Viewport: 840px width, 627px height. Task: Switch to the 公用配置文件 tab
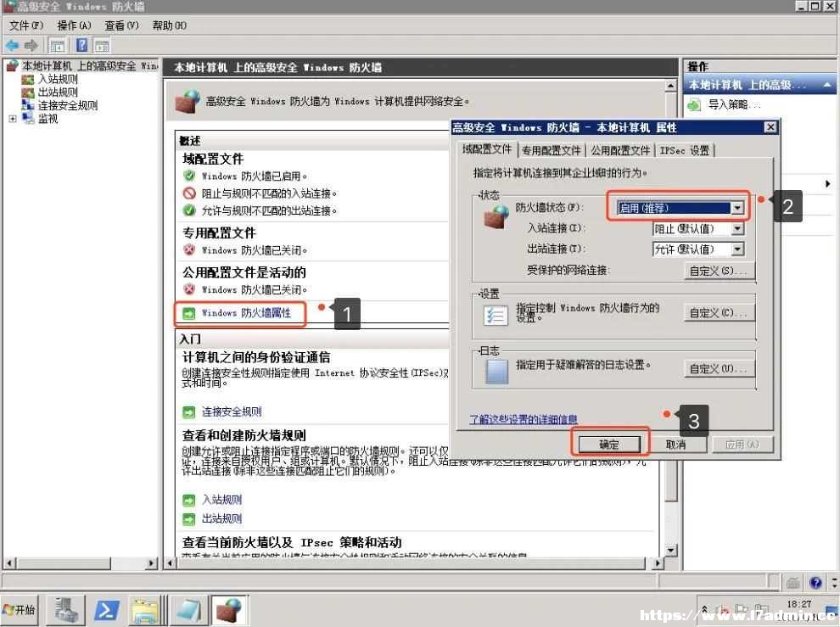point(620,150)
